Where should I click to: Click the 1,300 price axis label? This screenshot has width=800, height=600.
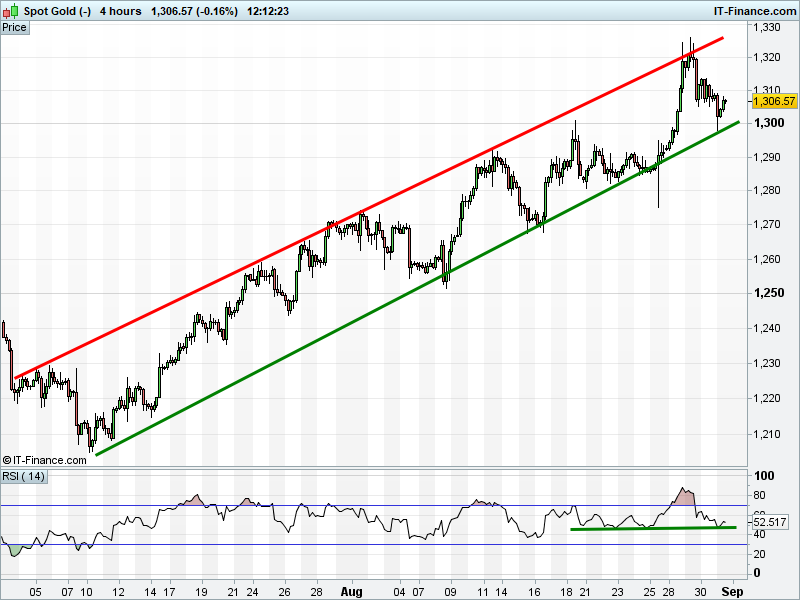pos(769,123)
